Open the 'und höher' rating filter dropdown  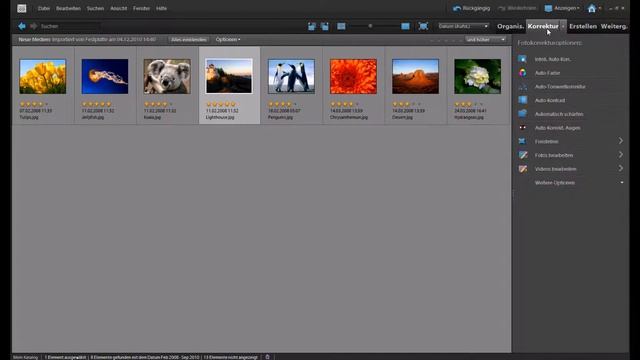(x=485, y=40)
